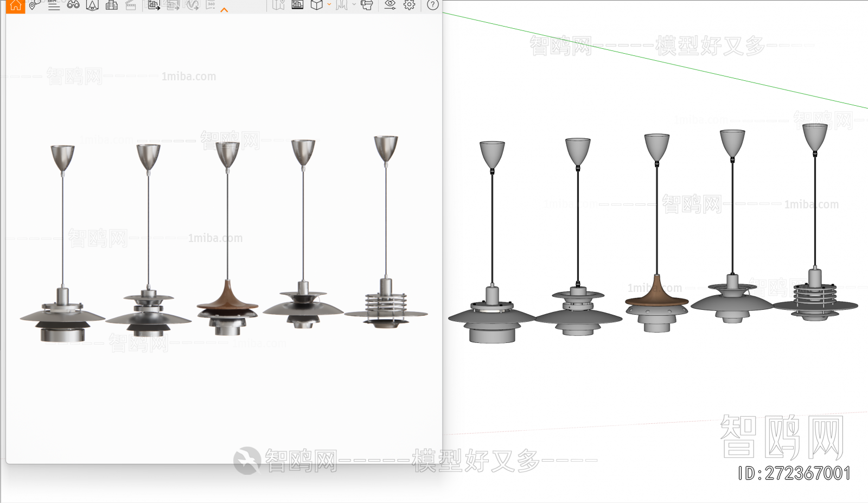Start the 360 panorama export
868x503 pixels.
pos(212,6)
